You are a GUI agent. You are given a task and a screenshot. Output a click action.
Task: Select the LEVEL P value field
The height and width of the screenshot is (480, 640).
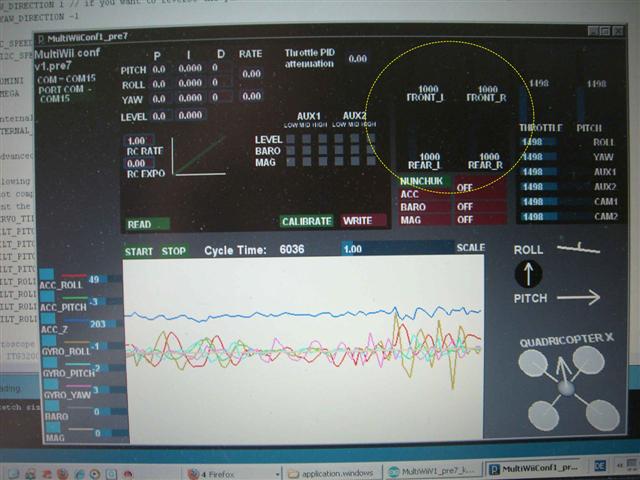pos(160,116)
